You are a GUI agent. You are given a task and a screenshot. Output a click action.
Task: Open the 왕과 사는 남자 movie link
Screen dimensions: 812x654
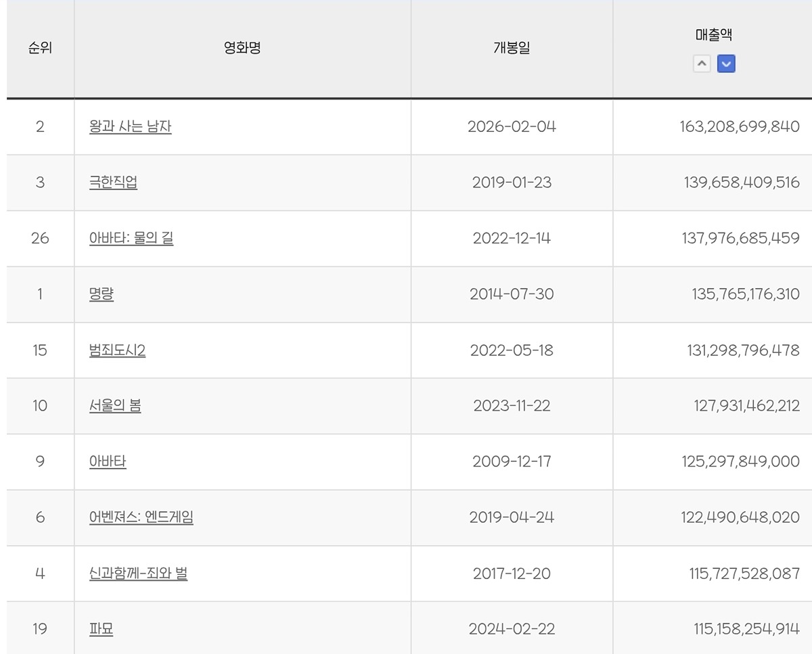pos(131,126)
